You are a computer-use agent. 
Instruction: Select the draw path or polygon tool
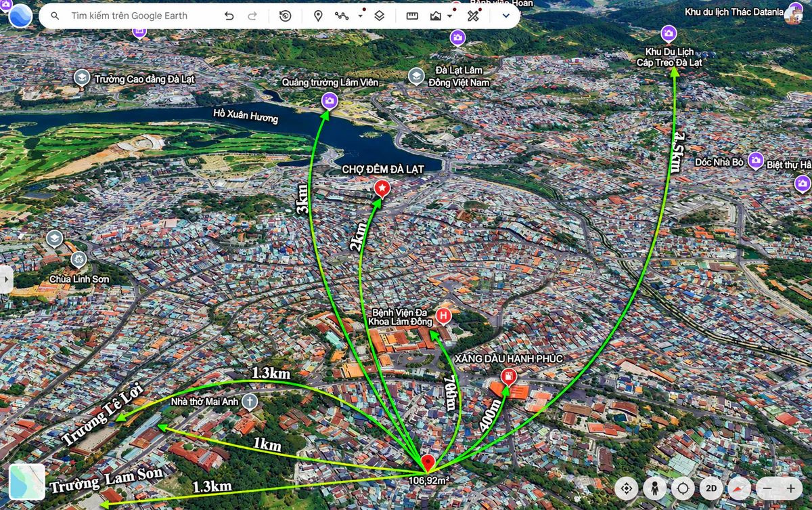tap(342, 16)
